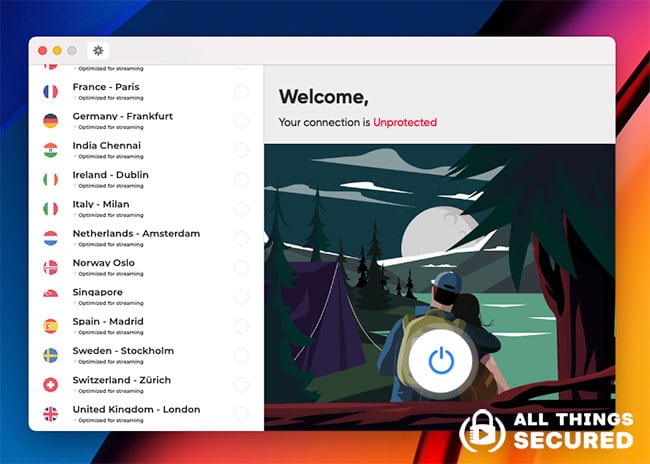Select the Germany - Frankfurt radio button
The height and width of the screenshot is (464, 650).
[x=241, y=121]
